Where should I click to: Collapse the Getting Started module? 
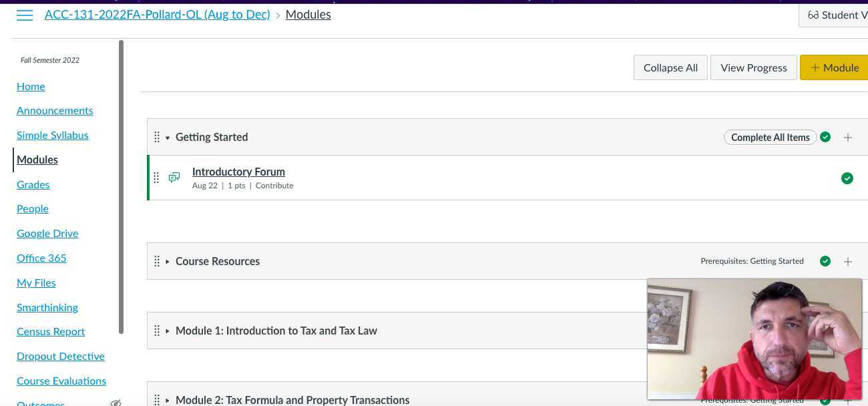pyautogui.click(x=168, y=138)
